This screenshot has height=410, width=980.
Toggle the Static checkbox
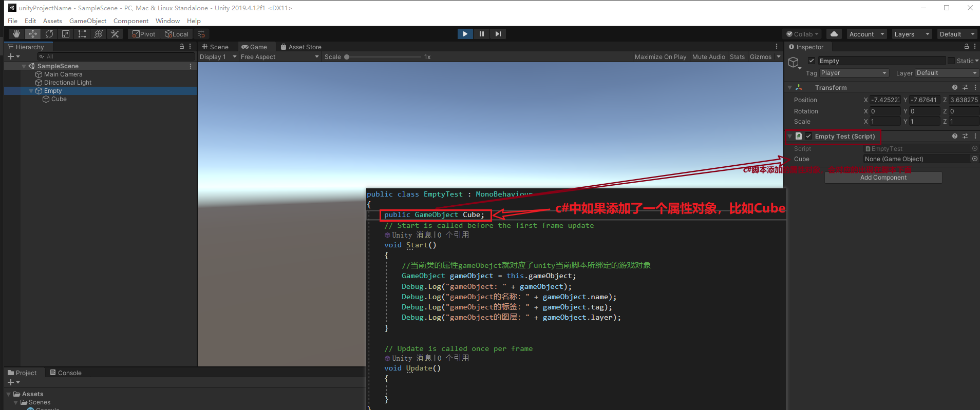(x=951, y=61)
